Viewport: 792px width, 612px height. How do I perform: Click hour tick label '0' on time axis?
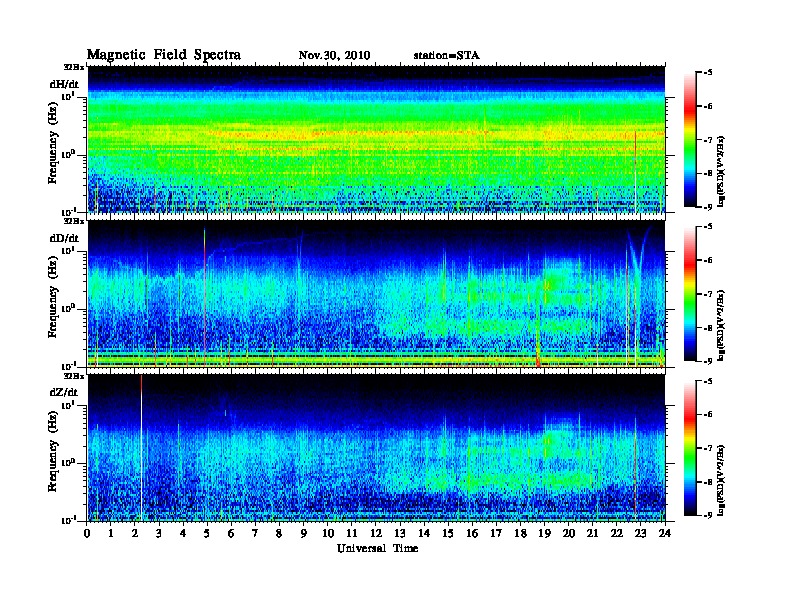(x=87, y=533)
